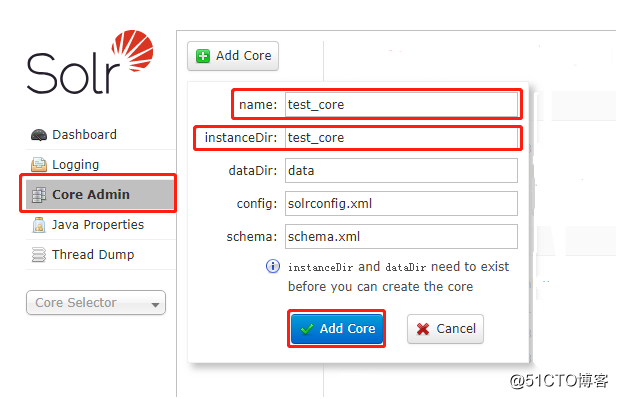This screenshot has width=618, height=399.
Task: Click the dataDir field with value data
Action: [401, 171]
